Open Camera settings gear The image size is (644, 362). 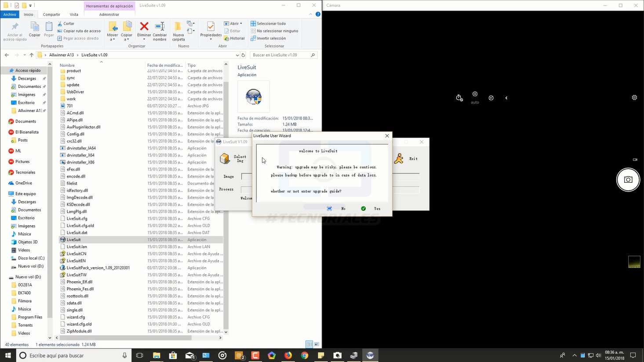point(634,98)
